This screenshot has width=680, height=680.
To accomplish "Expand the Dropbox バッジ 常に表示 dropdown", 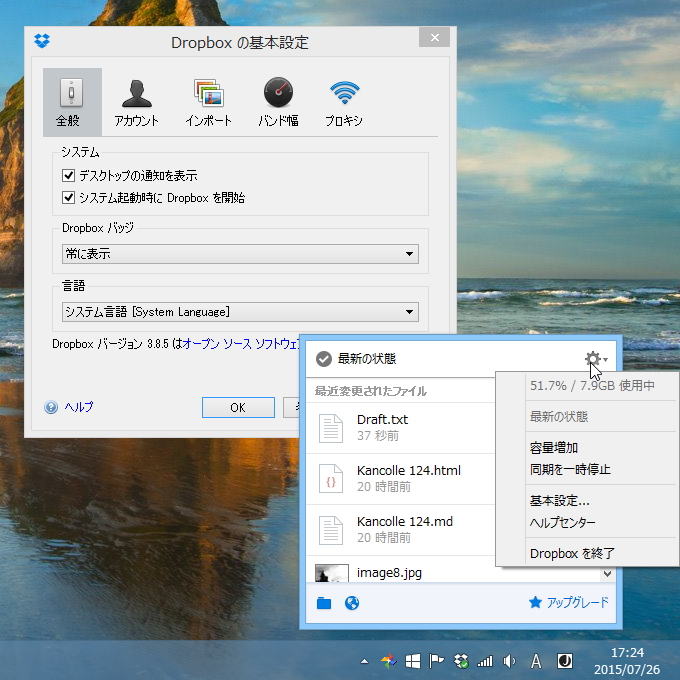I will [x=240, y=254].
